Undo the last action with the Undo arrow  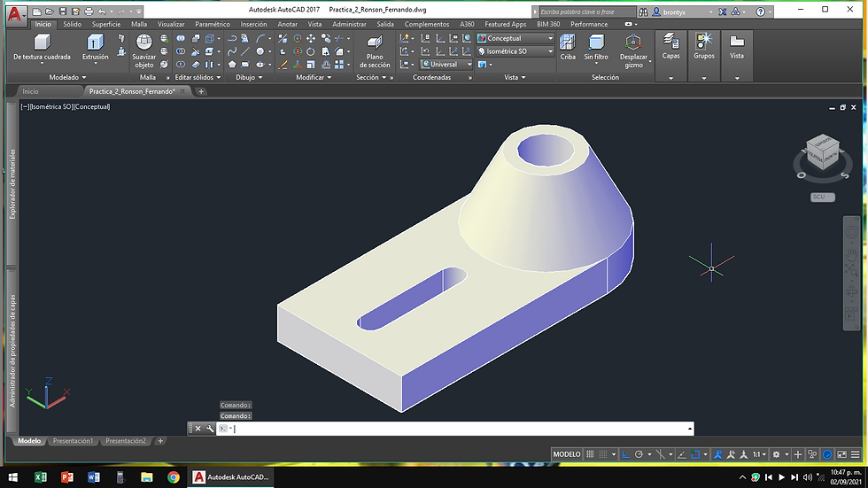tap(102, 12)
